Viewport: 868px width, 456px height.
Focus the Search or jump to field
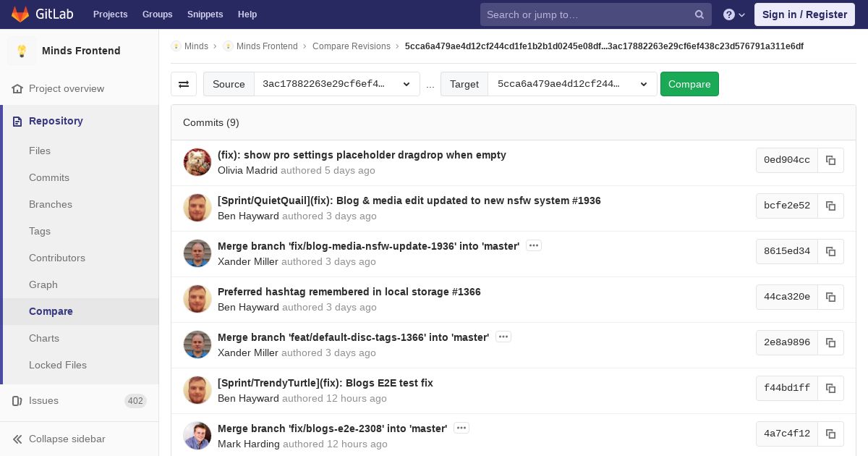tap(586, 14)
